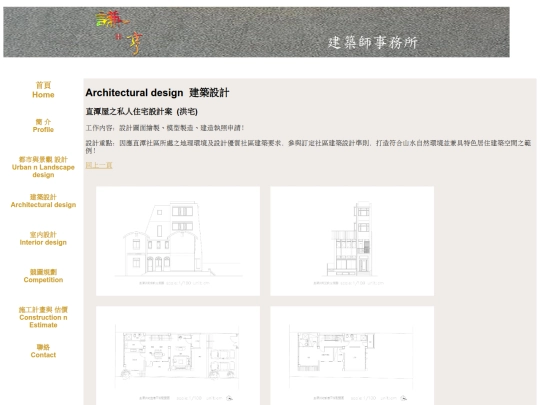Go to the Profile page
The height and width of the screenshot is (405, 540).
[43, 126]
